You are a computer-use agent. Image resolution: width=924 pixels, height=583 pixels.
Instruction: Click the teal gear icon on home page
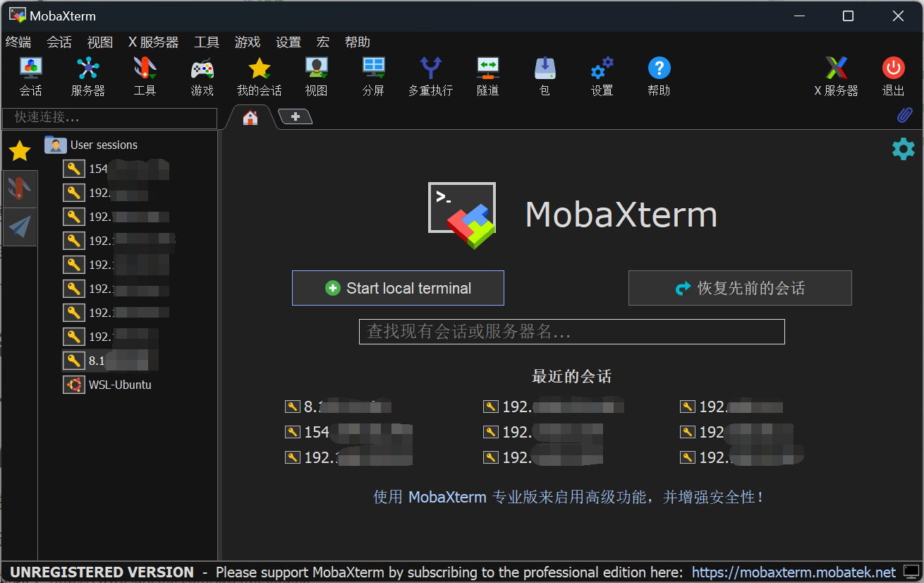coord(903,149)
